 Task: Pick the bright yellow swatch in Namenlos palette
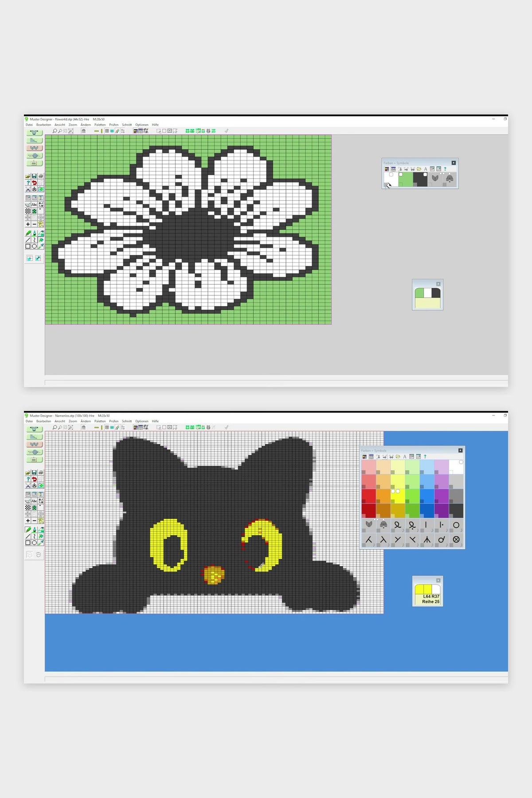[x=398, y=496]
